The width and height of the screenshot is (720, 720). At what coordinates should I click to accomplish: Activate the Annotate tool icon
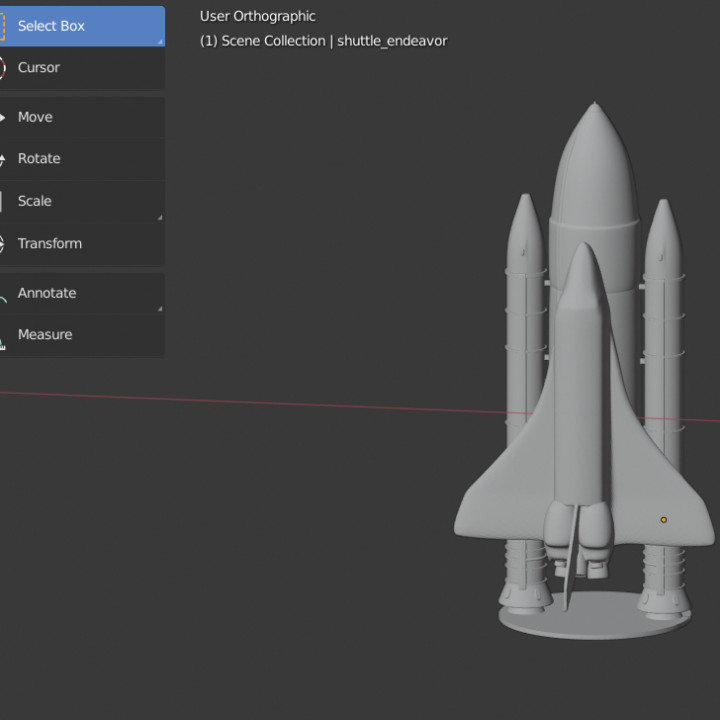(x=3, y=294)
